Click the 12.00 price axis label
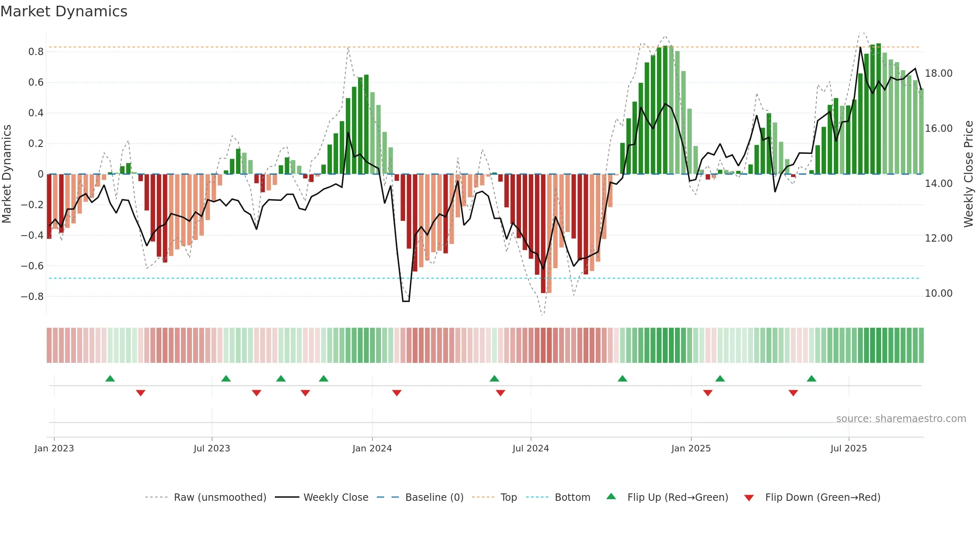 [x=939, y=238]
